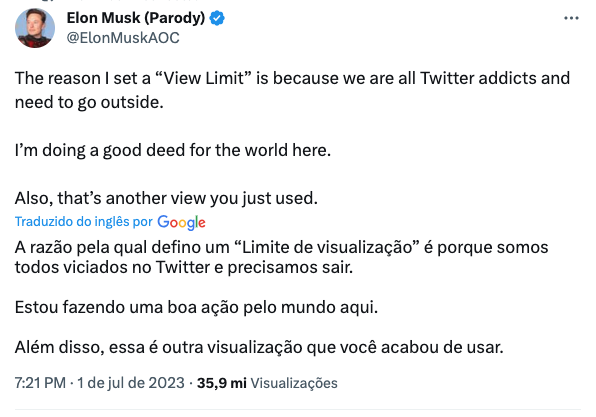Open the Elon Musk (Parody) profile picture

tap(35, 28)
